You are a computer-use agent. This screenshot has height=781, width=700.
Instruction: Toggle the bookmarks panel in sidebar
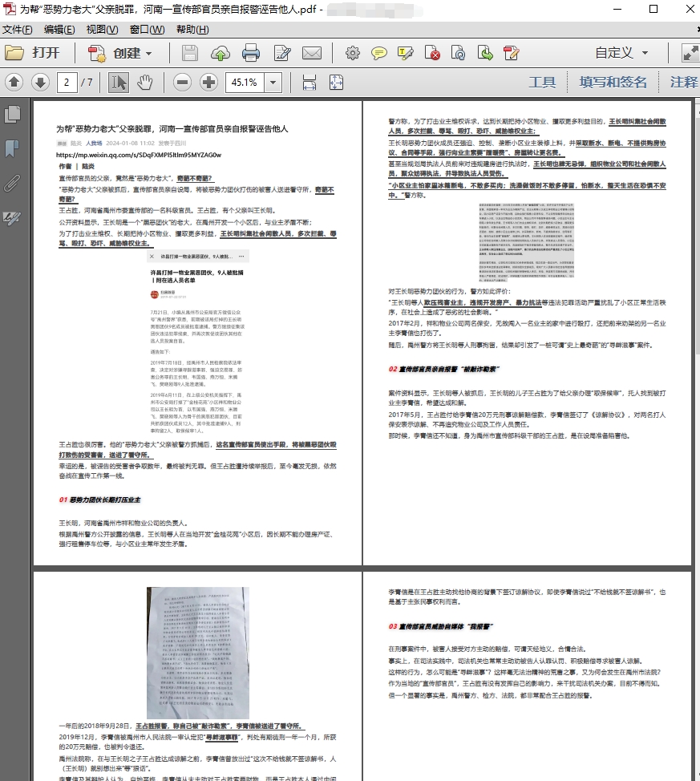point(12,149)
